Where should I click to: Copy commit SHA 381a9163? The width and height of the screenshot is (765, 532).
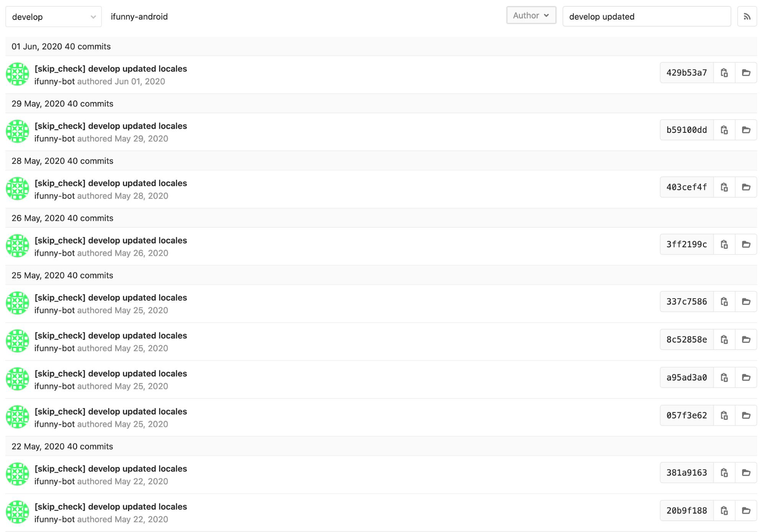coord(724,473)
